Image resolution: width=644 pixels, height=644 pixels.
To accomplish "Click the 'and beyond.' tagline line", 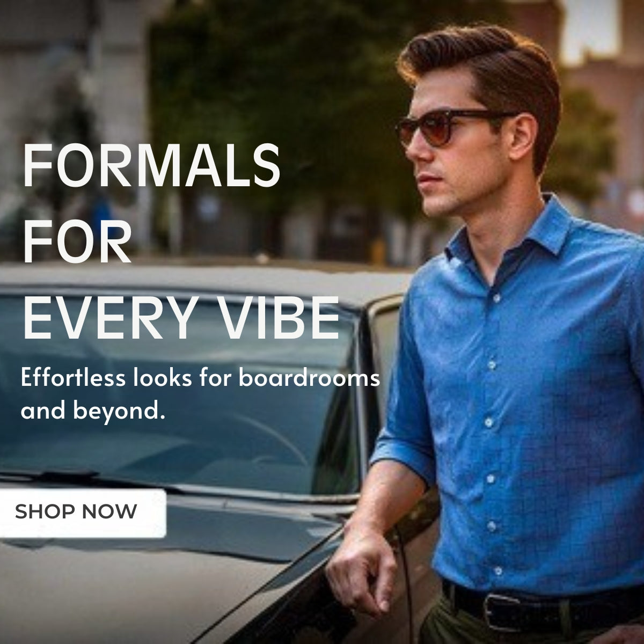I will tap(92, 412).
